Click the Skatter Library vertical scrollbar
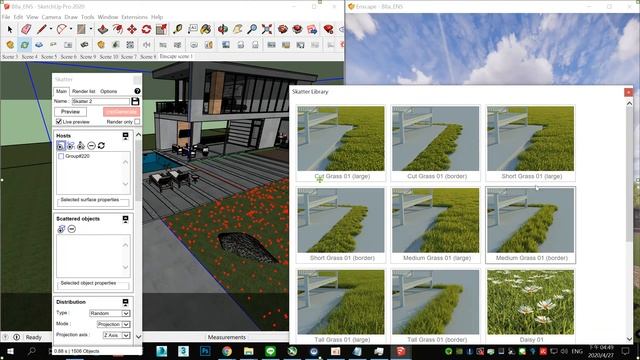The width and height of the screenshot is (640, 360). tap(629, 175)
